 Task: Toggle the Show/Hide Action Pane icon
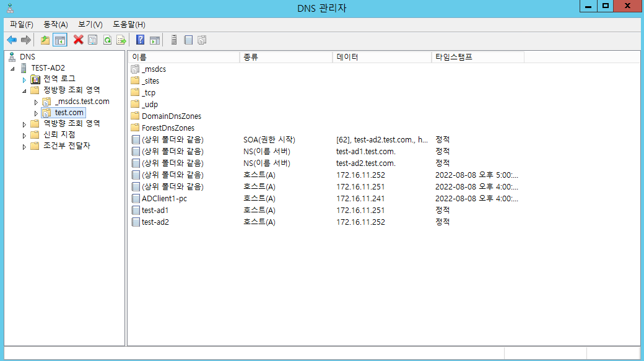point(155,40)
